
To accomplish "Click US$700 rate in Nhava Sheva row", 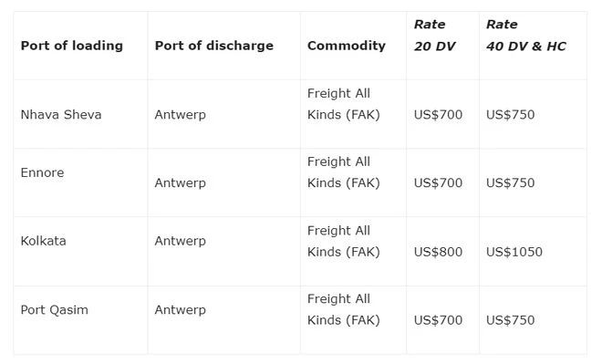I will click(438, 115).
